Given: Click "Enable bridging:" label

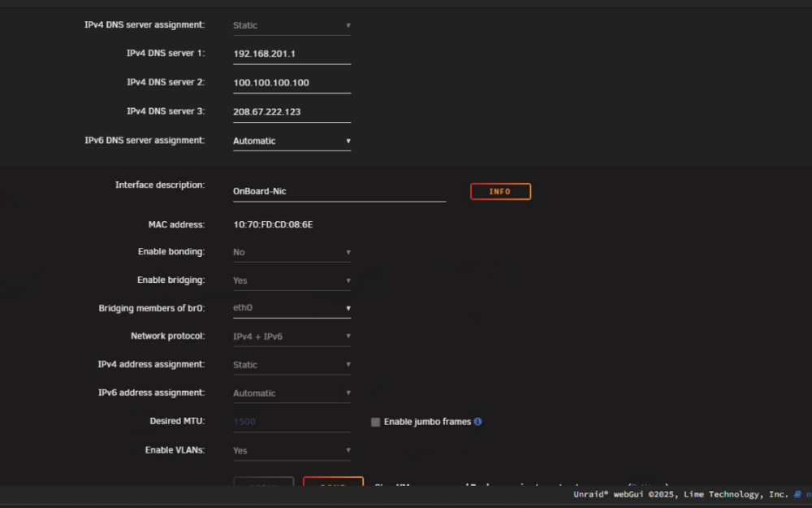Looking at the screenshot, I should [x=171, y=280].
